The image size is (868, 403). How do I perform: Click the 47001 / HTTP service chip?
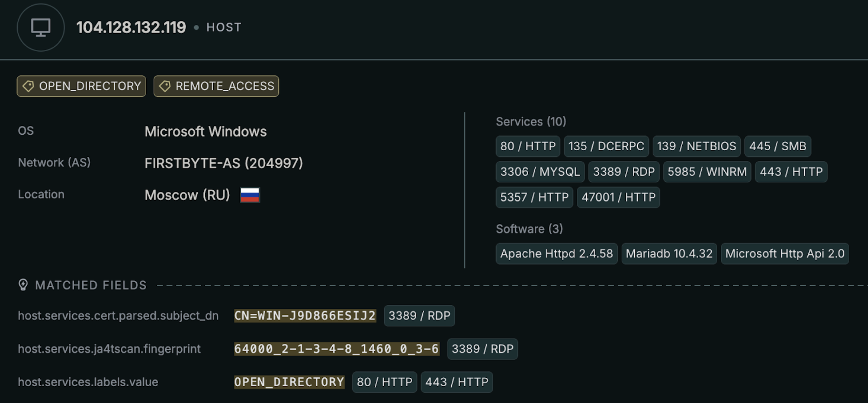pos(618,197)
